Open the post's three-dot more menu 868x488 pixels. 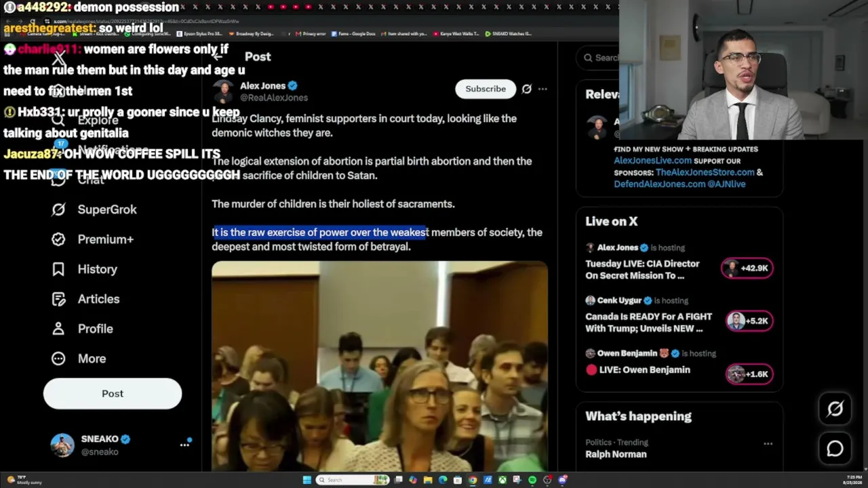[542, 89]
